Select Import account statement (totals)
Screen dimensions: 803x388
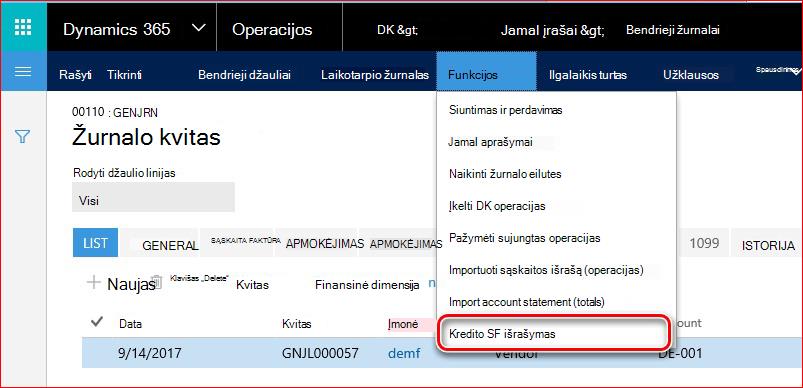point(526,302)
